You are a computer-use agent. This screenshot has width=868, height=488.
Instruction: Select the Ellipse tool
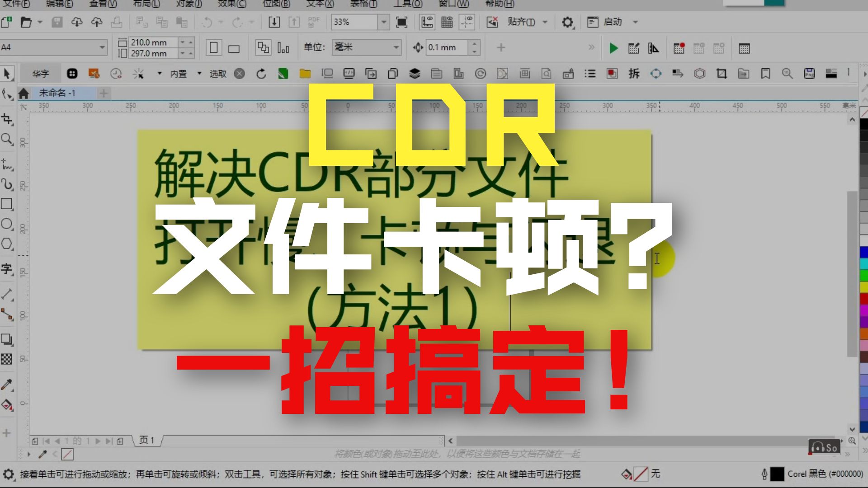pos(6,224)
